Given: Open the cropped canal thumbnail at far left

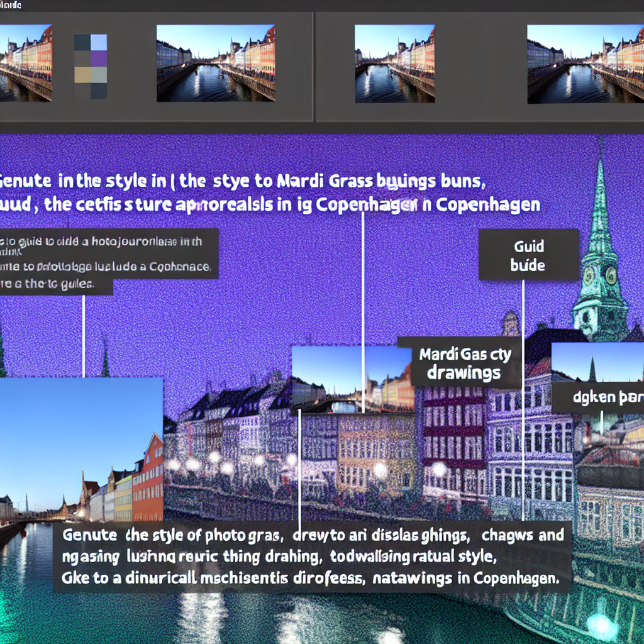Looking at the screenshot, I should pyautogui.click(x=26, y=63).
